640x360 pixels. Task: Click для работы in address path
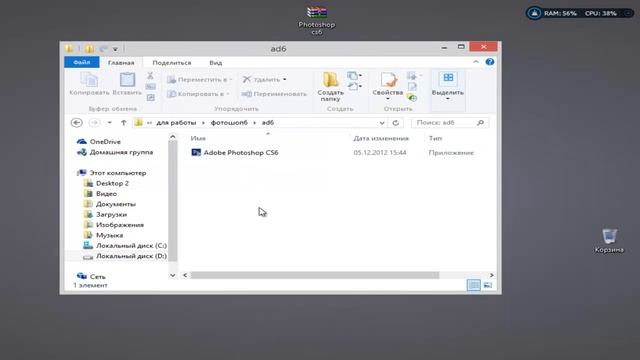tap(176, 122)
